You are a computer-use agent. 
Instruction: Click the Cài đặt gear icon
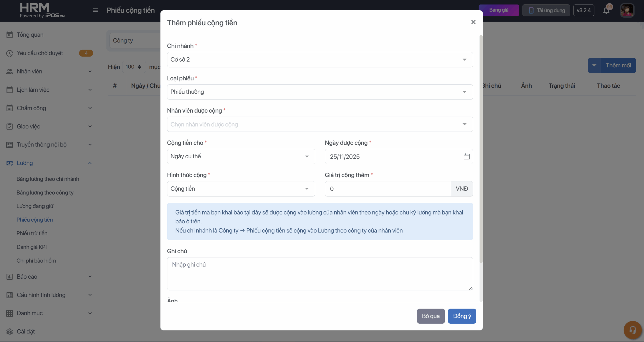pyautogui.click(x=10, y=331)
